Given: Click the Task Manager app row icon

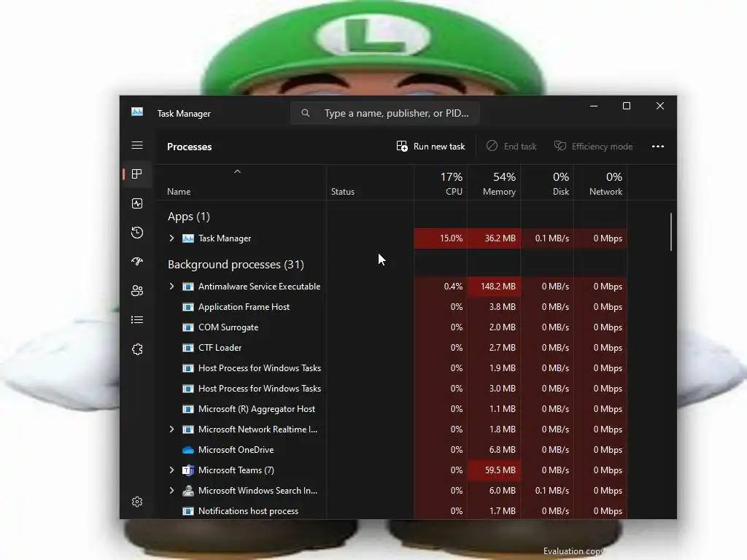Looking at the screenshot, I should [x=188, y=238].
